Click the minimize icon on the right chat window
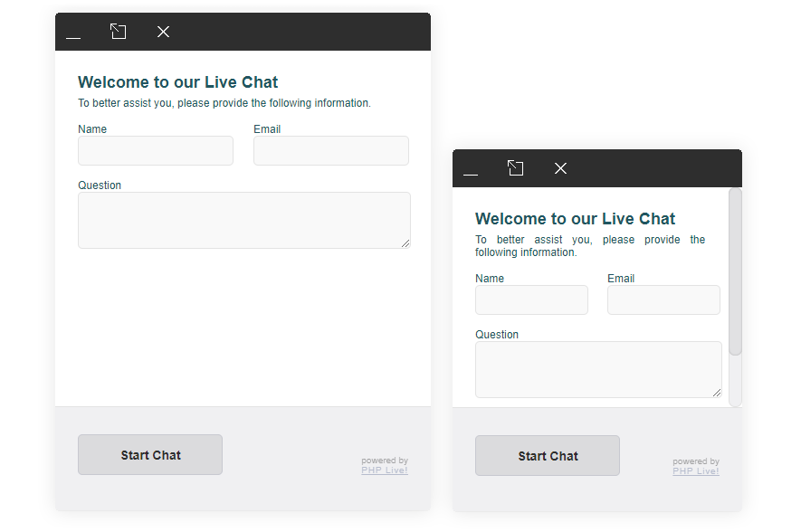The height and width of the screenshot is (532, 801). (x=470, y=173)
